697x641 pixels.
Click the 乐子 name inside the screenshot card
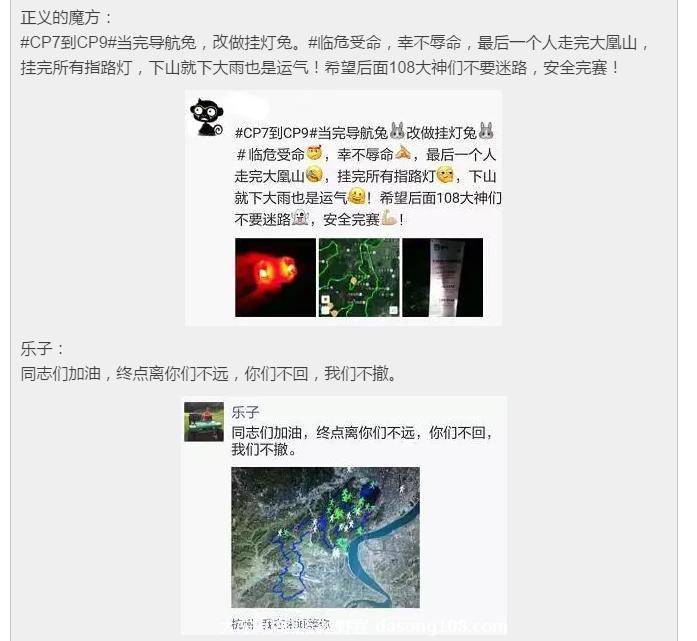point(245,412)
